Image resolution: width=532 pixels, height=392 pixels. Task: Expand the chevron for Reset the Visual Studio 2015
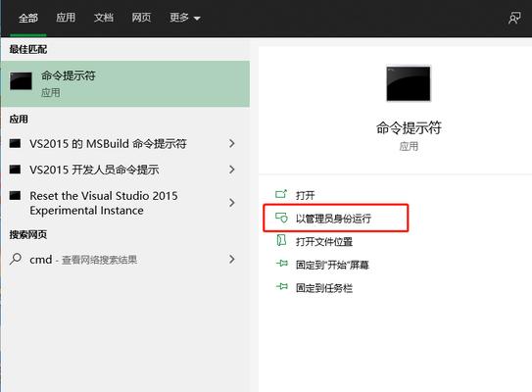click(232, 203)
